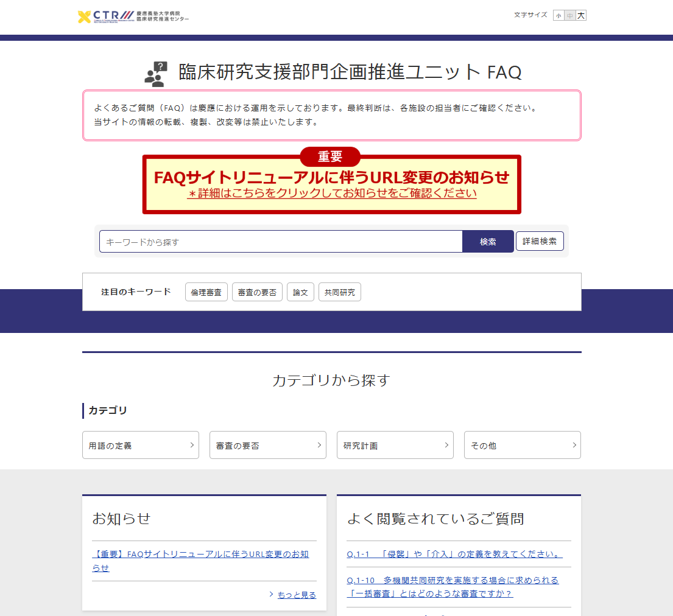Set font size to large (大)
This screenshot has height=616, width=673.
580,15
